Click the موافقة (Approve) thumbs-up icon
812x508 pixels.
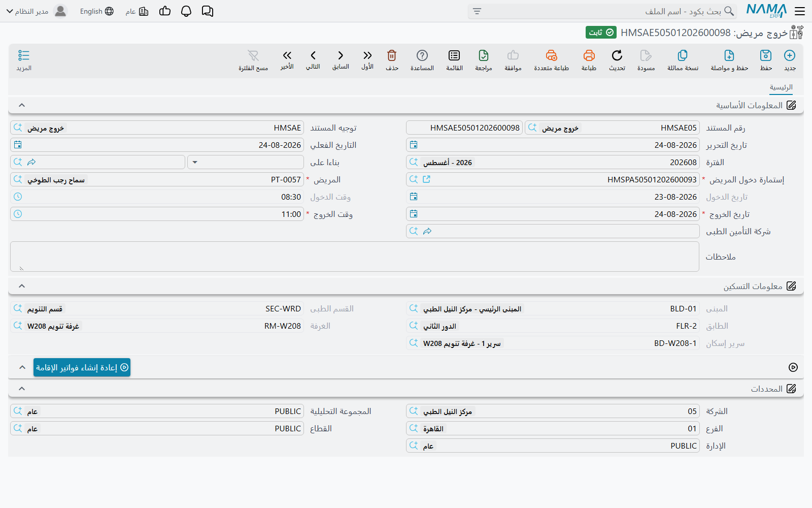[513, 55]
